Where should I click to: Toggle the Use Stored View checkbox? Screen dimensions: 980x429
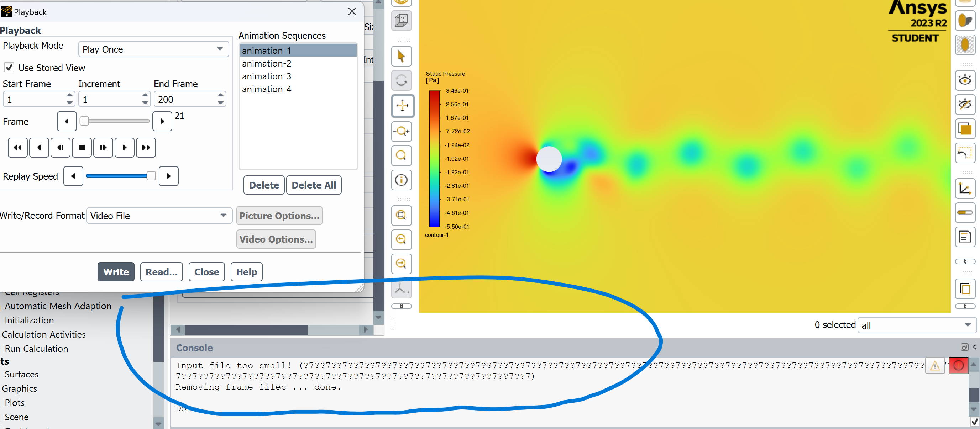click(x=9, y=68)
